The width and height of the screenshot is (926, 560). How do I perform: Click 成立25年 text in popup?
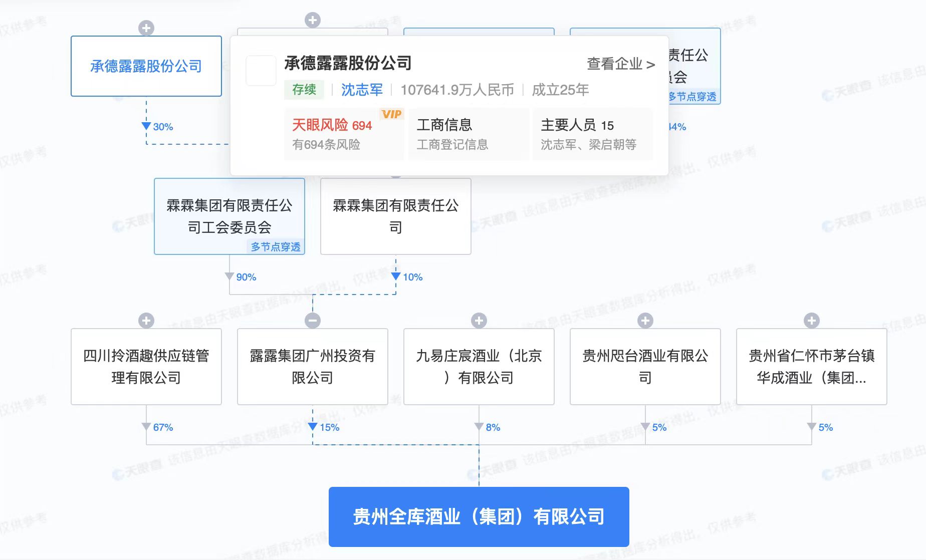(x=560, y=90)
